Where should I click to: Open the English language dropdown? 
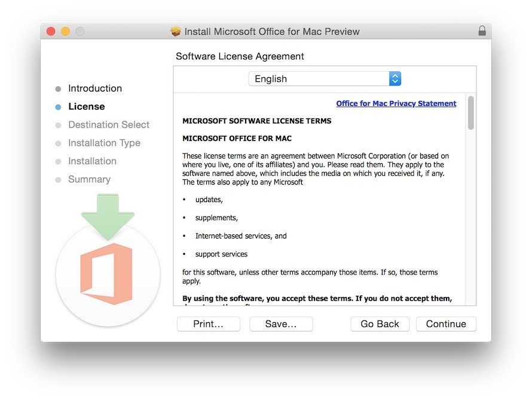click(325, 79)
